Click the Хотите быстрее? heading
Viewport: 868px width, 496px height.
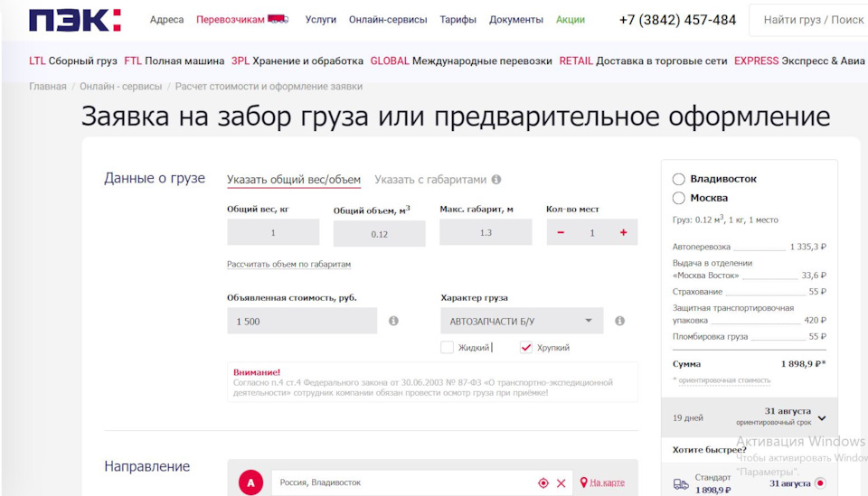710,450
